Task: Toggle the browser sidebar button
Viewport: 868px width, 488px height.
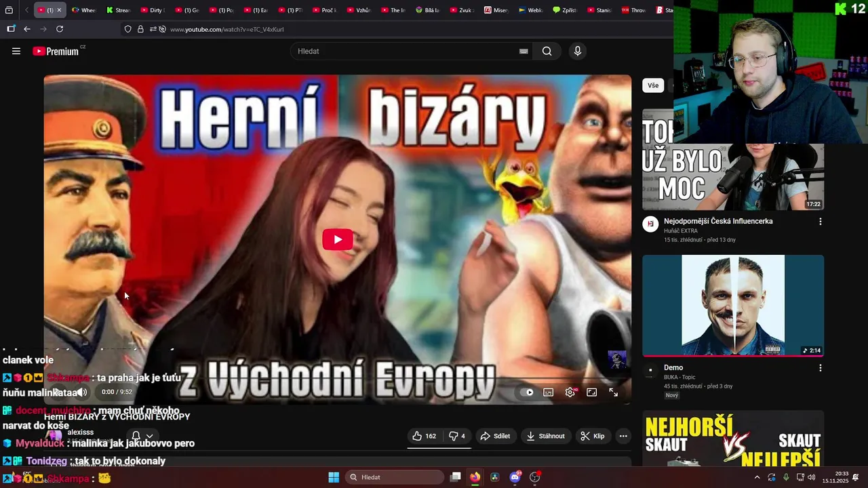Action: tap(11, 29)
